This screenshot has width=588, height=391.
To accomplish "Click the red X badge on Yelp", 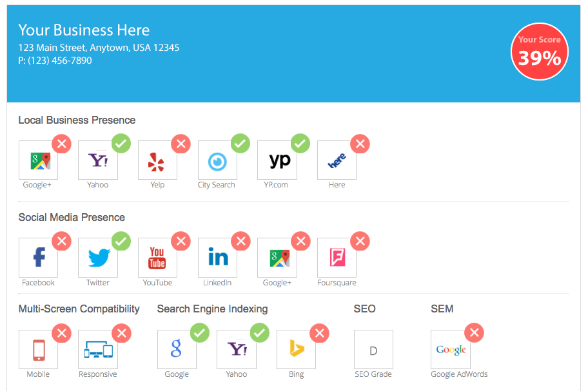I will 181,144.
